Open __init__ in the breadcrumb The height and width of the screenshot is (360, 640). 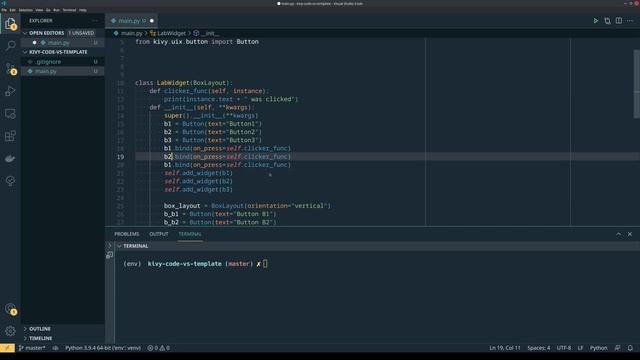pos(206,33)
